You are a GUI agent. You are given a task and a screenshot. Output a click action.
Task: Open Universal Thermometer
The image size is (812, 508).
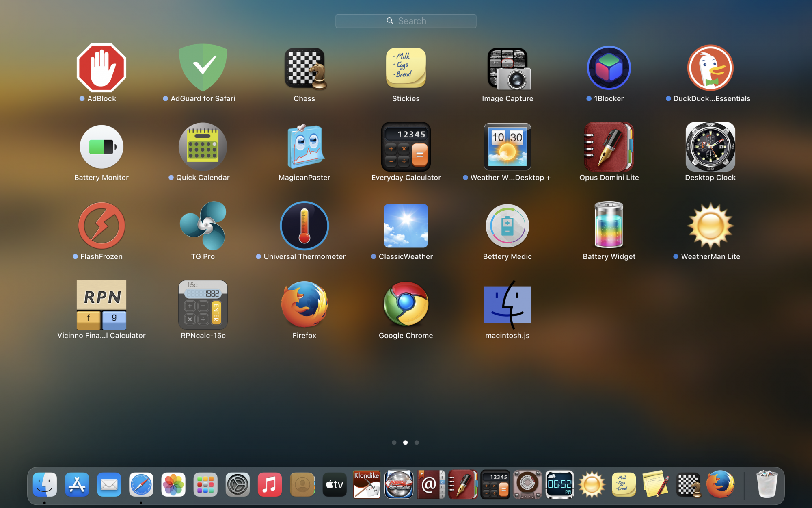(304, 226)
